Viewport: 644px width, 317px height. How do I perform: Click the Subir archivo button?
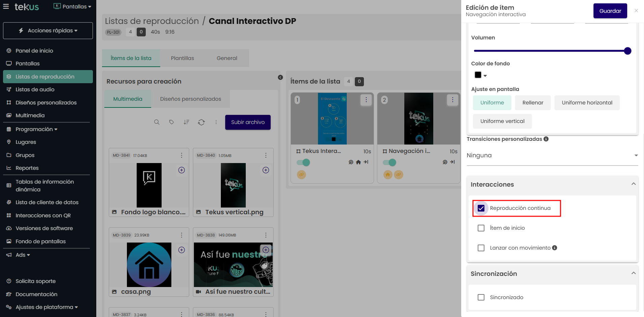pyautogui.click(x=248, y=122)
